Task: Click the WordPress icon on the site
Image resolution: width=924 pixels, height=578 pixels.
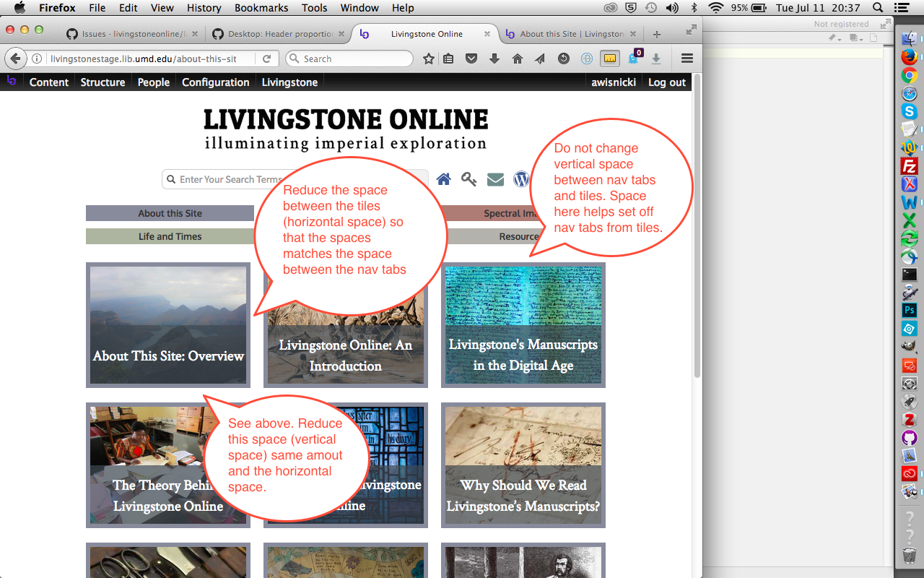Action: pyautogui.click(x=521, y=178)
